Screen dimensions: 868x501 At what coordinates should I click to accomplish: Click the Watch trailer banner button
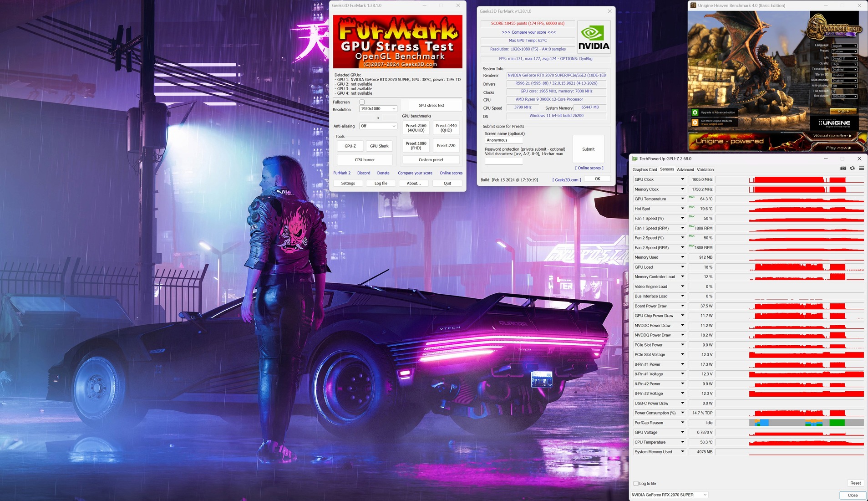pyautogui.click(x=832, y=136)
